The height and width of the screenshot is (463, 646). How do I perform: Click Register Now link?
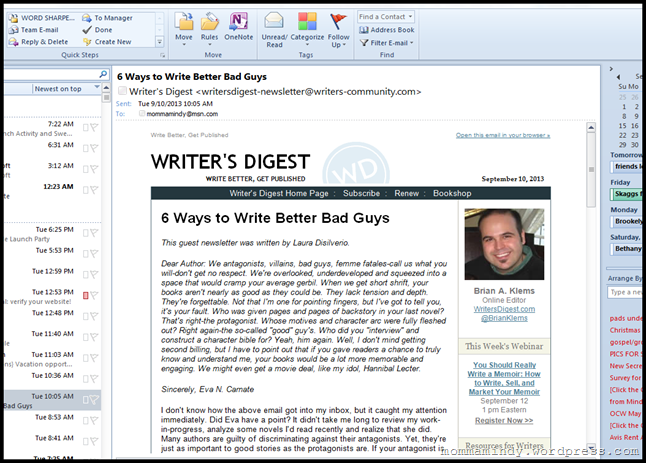pyautogui.click(x=504, y=421)
